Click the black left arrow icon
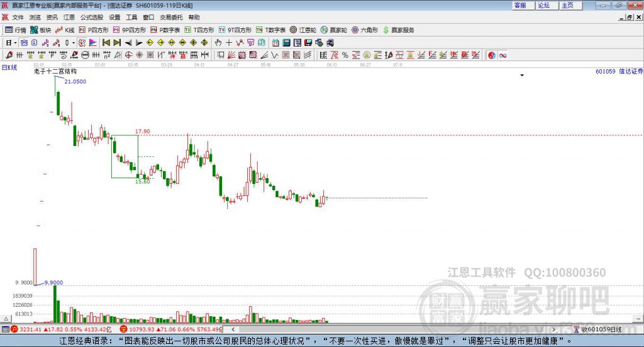The image size is (644, 347). click(128, 43)
